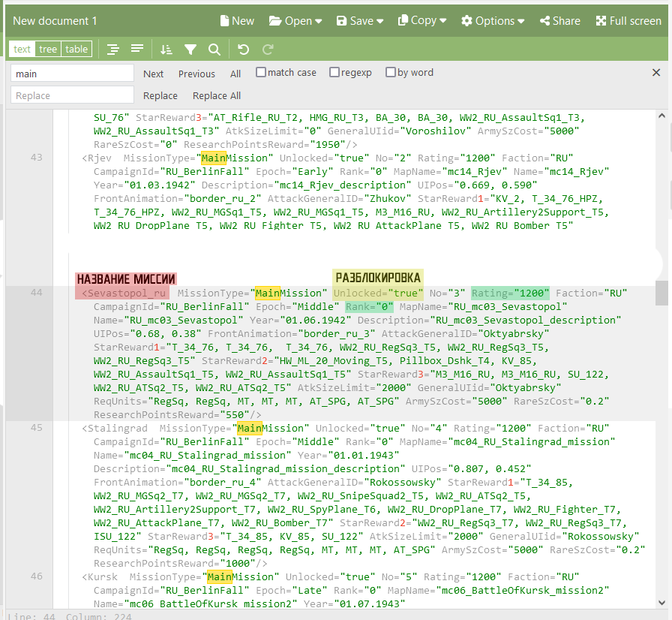Click the scrollbar down arrow
This screenshot has height=620, width=672.
[x=661, y=603]
